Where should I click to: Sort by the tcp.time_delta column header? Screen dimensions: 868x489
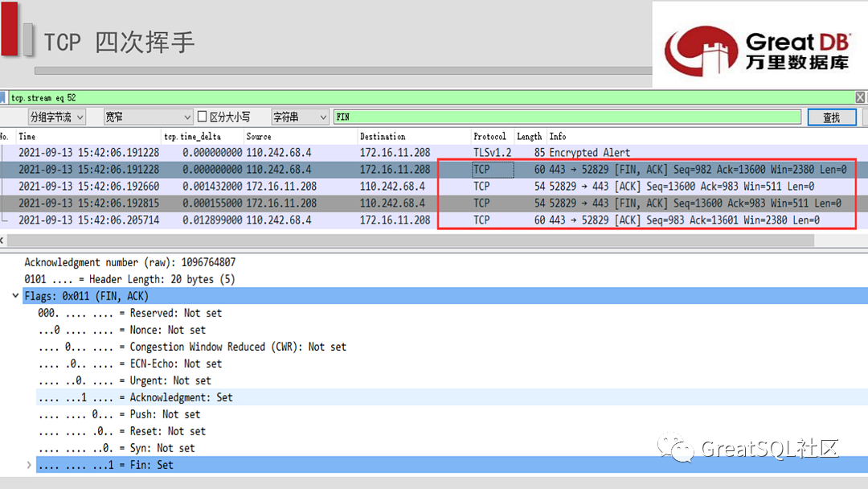(x=192, y=136)
